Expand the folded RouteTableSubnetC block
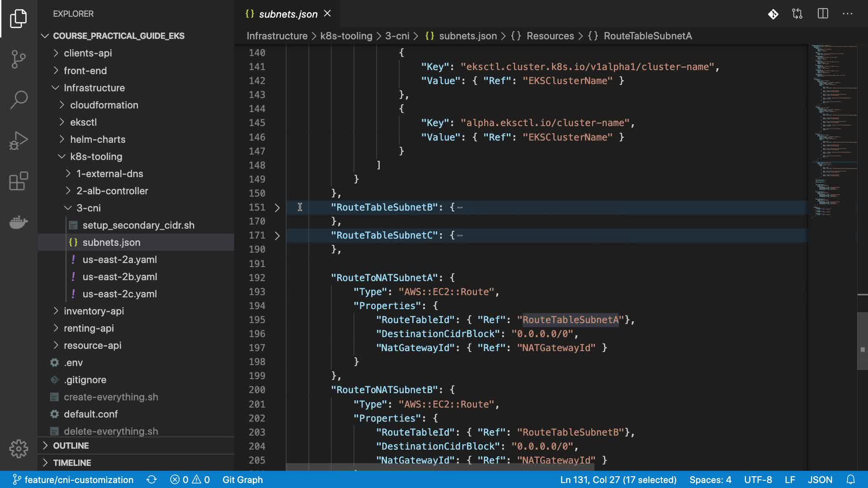Screen dimensions: 868x488 click(x=277, y=235)
